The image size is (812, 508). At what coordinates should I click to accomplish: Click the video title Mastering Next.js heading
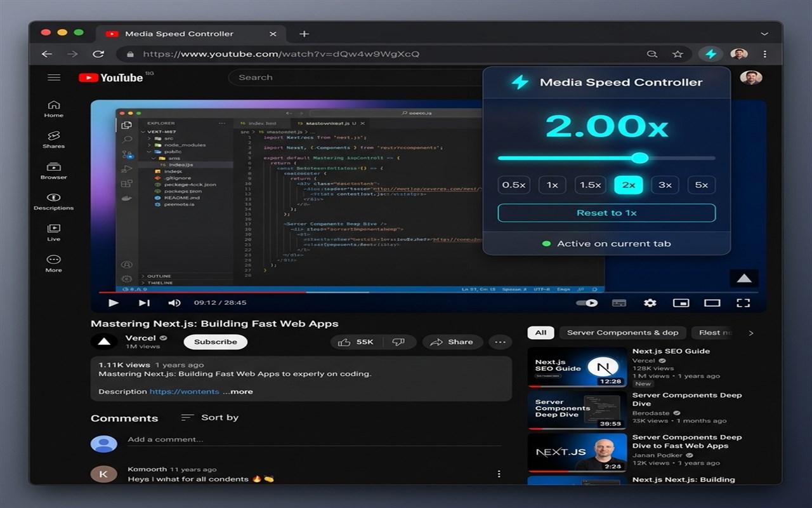[x=214, y=324]
